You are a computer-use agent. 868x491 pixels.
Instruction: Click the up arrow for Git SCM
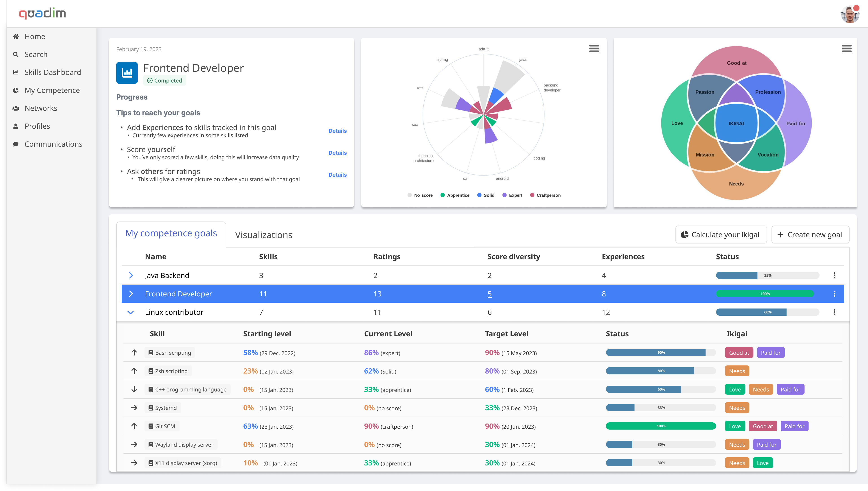coord(134,426)
